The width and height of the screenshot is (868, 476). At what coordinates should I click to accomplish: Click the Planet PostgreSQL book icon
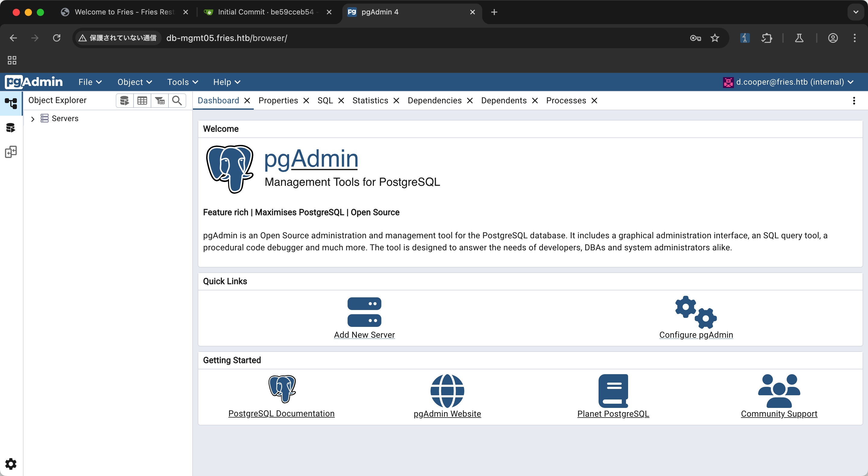pyautogui.click(x=613, y=391)
